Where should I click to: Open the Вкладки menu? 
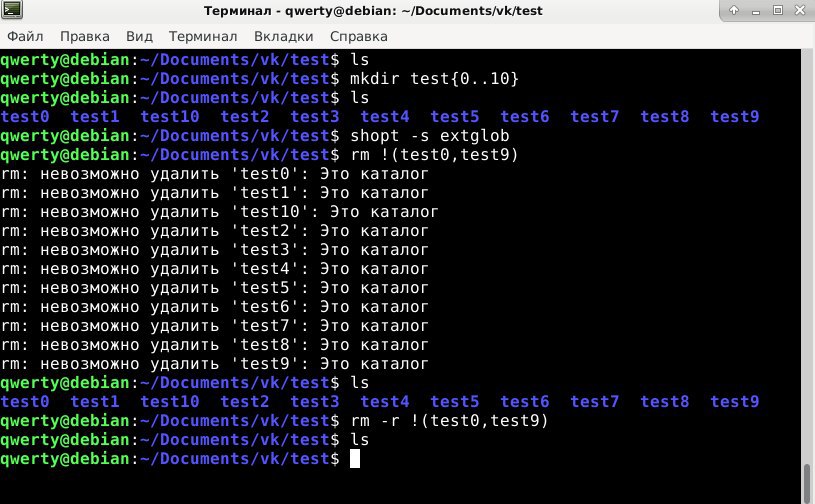coord(283,36)
